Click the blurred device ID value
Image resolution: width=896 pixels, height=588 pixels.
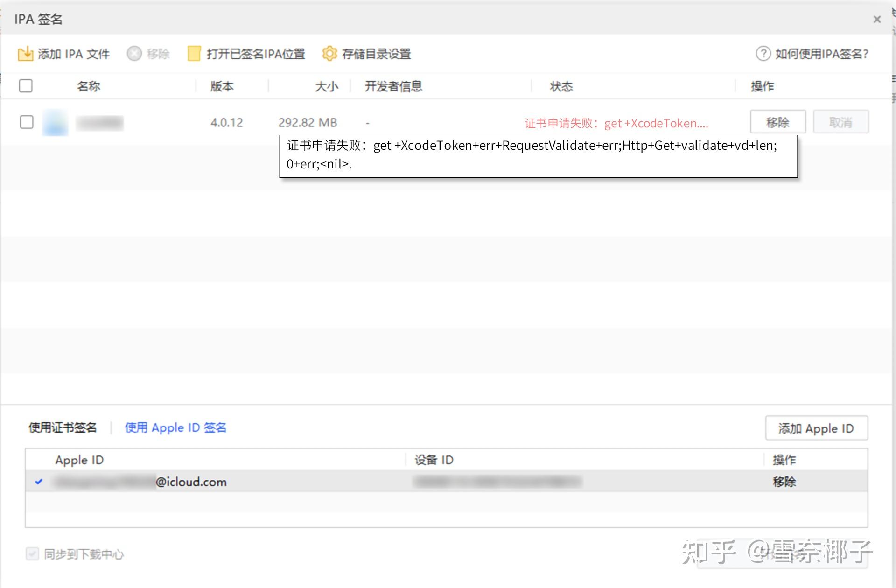pos(497,482)
